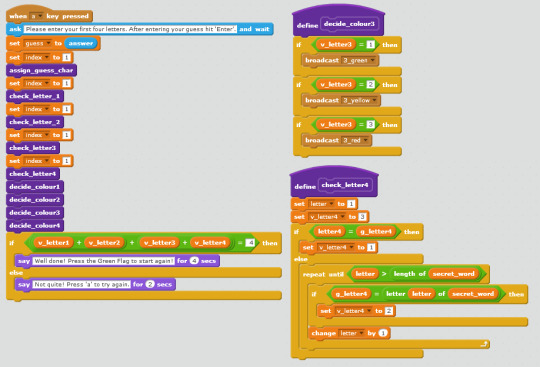Click the 'Well done! Press the Green Flag' say field
This screenshot has width=540, height=367.
(103, 261)
